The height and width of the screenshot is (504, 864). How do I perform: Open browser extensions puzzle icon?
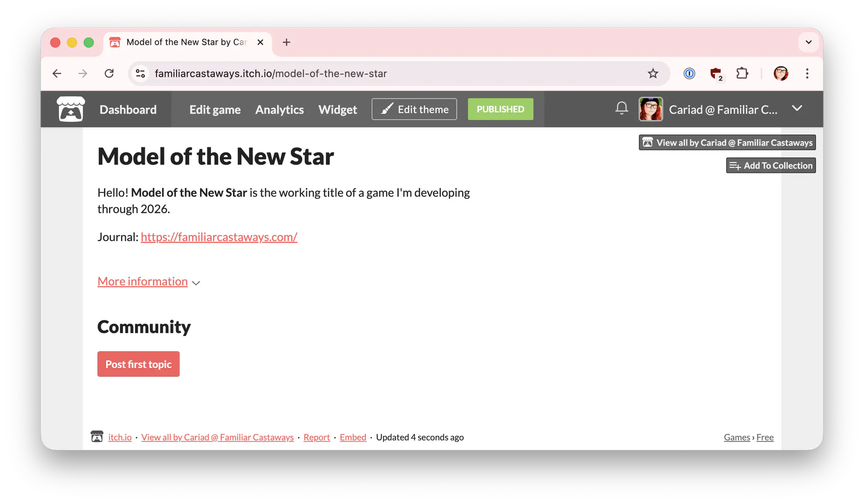tap(742, 73)
